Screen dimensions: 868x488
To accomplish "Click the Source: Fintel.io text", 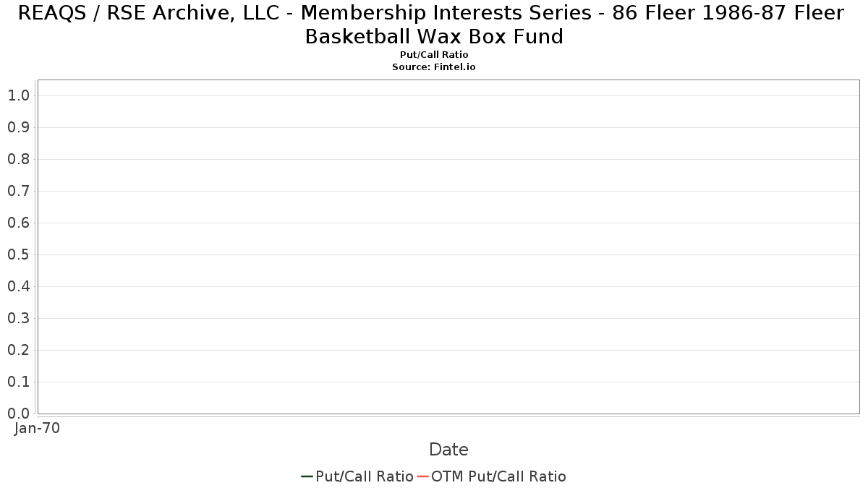I will click(434, 67).
